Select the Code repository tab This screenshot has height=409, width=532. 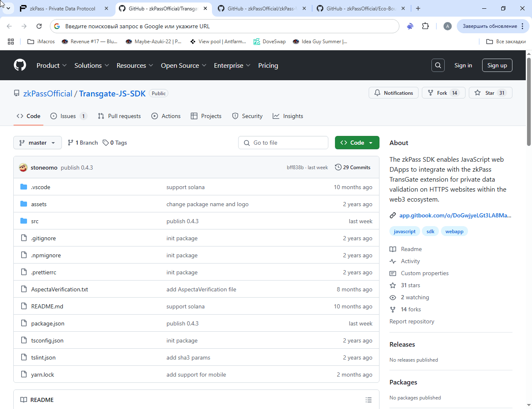(28, 116)
